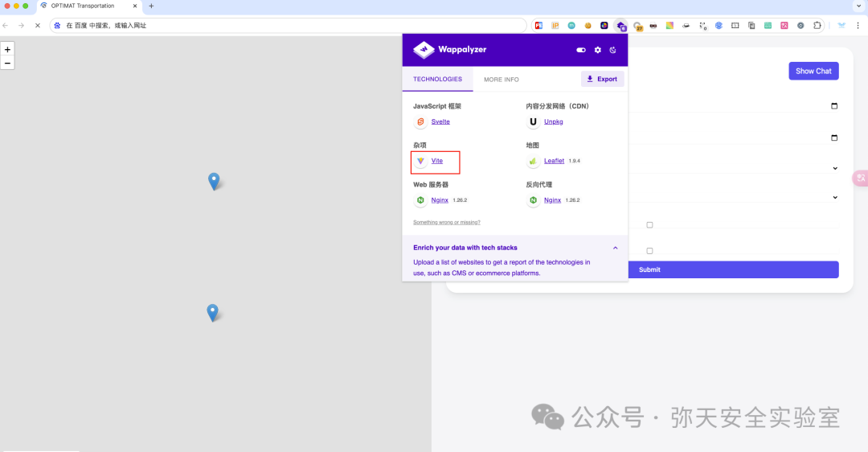
Task: Zoom in on the Leaflet map
Action: point(7,49)
